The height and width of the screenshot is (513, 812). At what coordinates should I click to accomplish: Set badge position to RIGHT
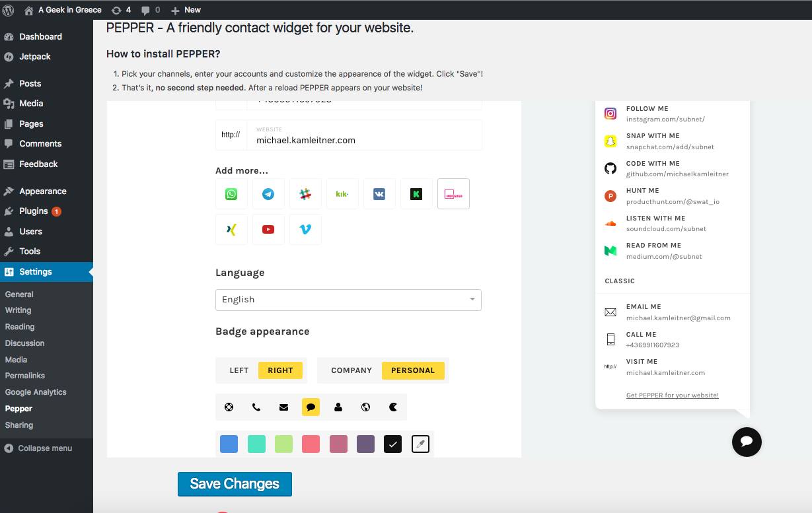pyautogui.click(x=280, y=370)
